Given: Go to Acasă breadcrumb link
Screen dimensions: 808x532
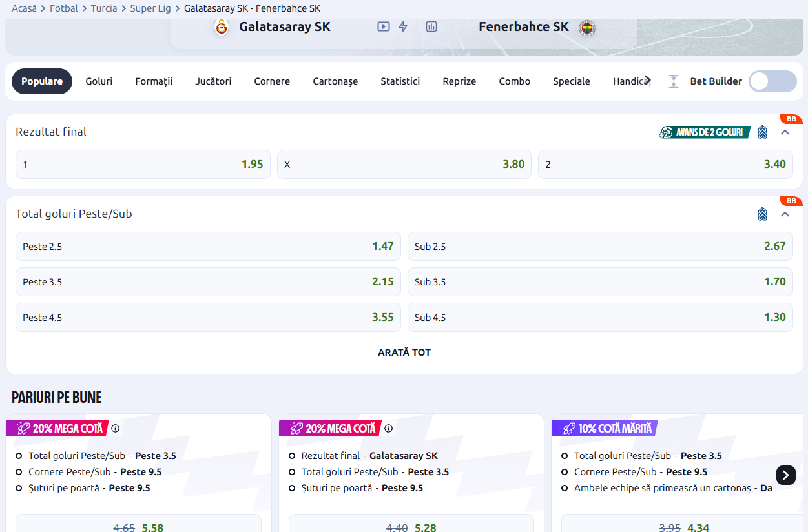Looking at the screenshot, I should tap(25, 8).
